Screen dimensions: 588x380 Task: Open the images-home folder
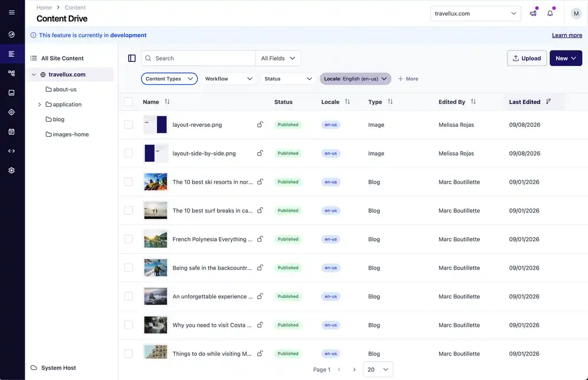[x=67, y=134]
